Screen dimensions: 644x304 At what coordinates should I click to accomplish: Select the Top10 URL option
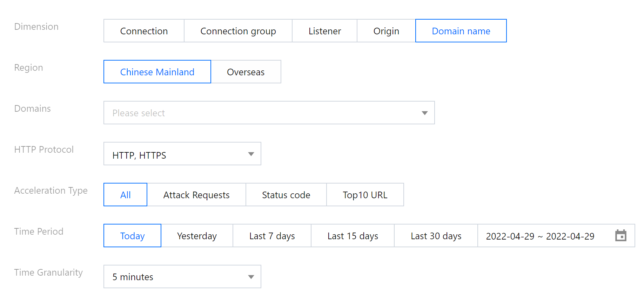(365, 195)
